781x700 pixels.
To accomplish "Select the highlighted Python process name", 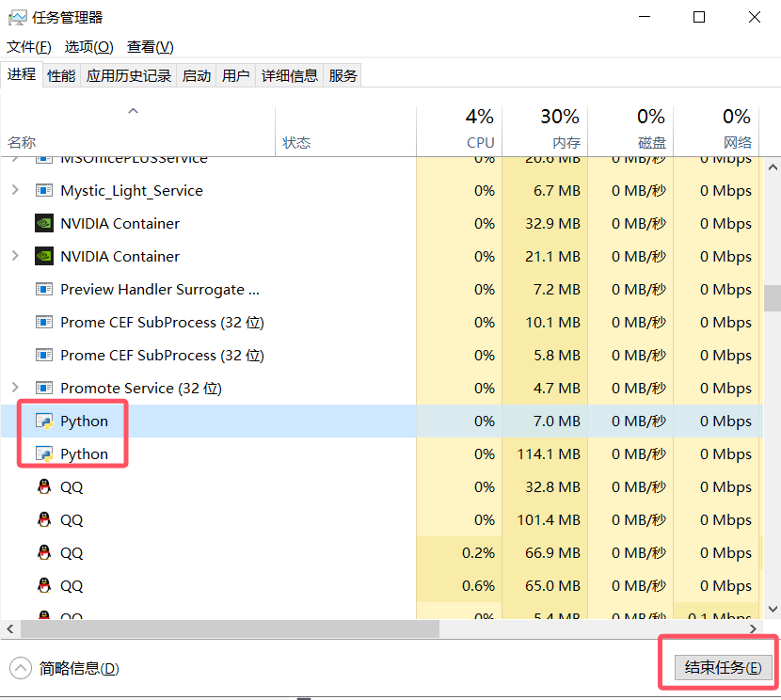I will [x=84, y=422].
